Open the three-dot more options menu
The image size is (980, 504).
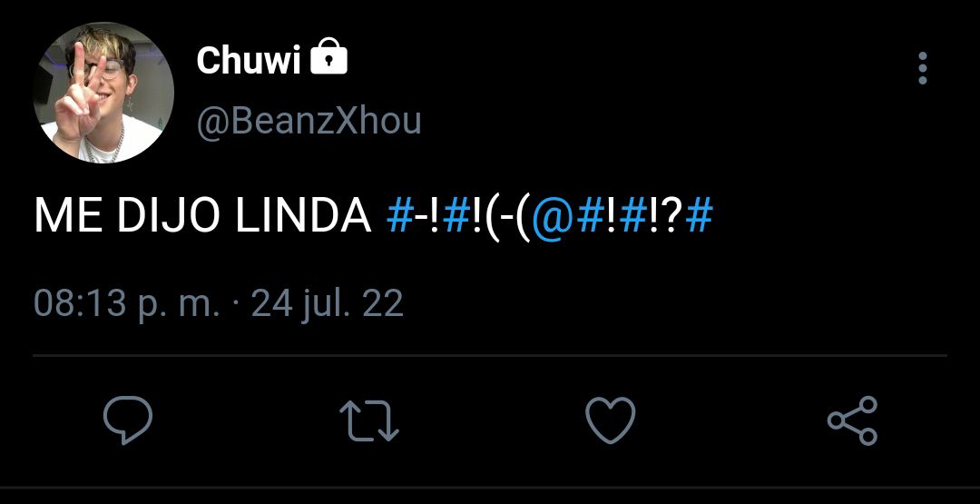tap(923, 67)
